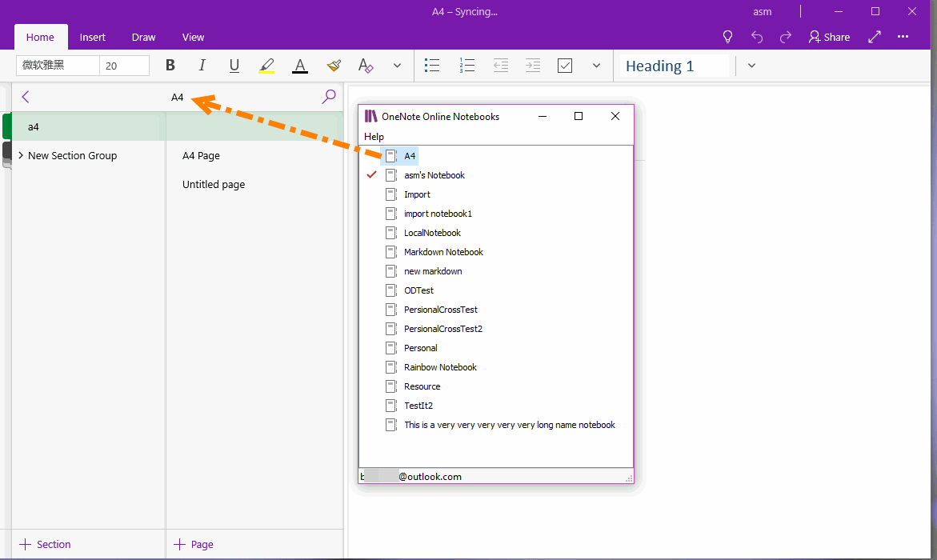Minimize the OneNote Online Notebooks window
Image resolution: width=937 pixels, height=560 pixels.
coord(543,116)
